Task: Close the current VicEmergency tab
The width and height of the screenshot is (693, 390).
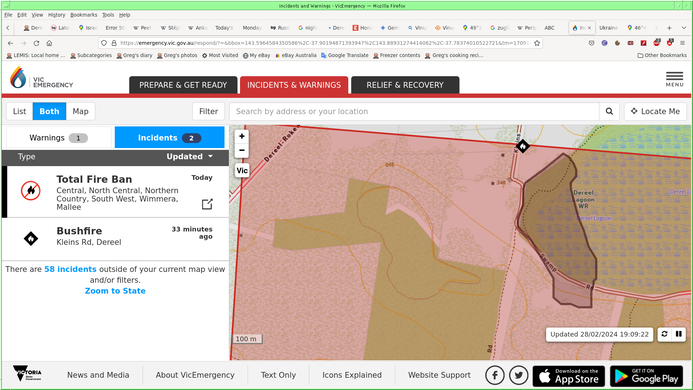Action: pyautogui.click(x=589, y=27)
